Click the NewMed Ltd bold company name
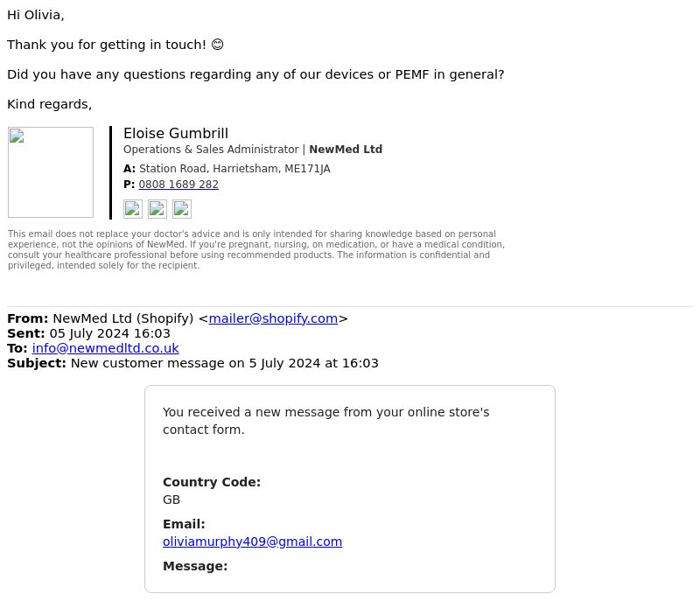Image resolution: width=700 pixels, height=615 pixels. click(346, 149)
